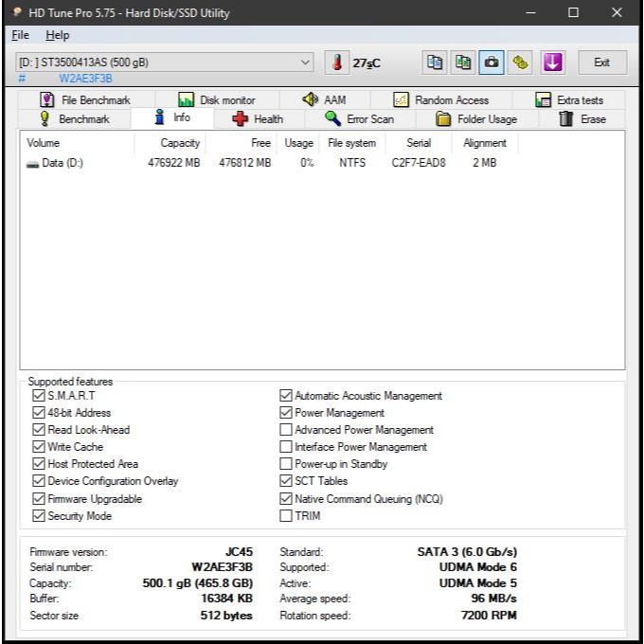Click the Exit button
Screen dimensions: 644x644
601,63
